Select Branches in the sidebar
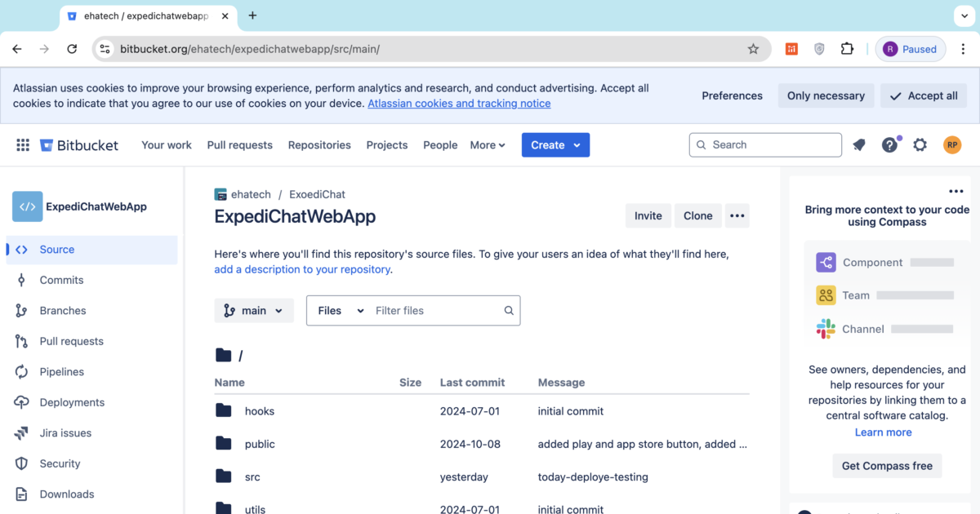This screenshot has width=980, height=514. coord(91,311)
